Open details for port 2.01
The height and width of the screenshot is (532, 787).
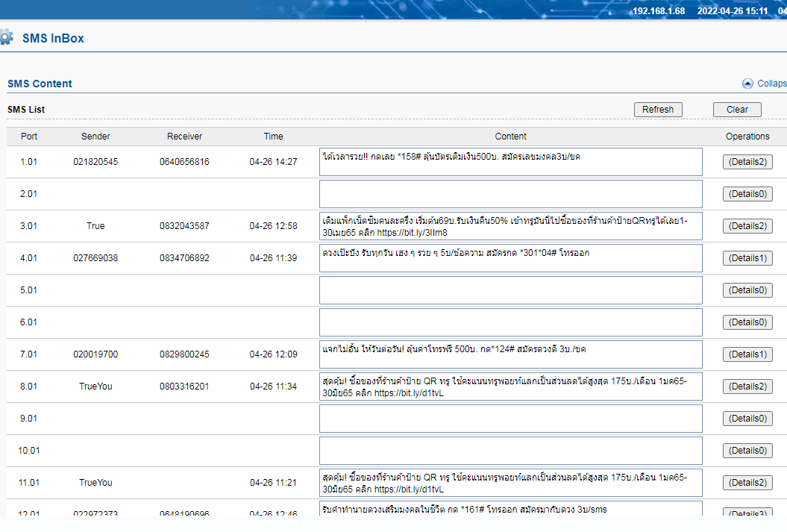coord(747,194)
